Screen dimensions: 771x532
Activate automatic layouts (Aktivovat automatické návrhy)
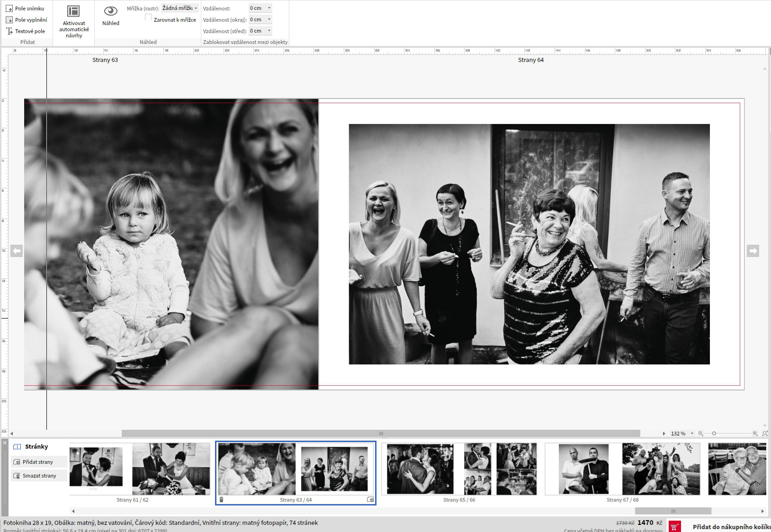(74, 22)
